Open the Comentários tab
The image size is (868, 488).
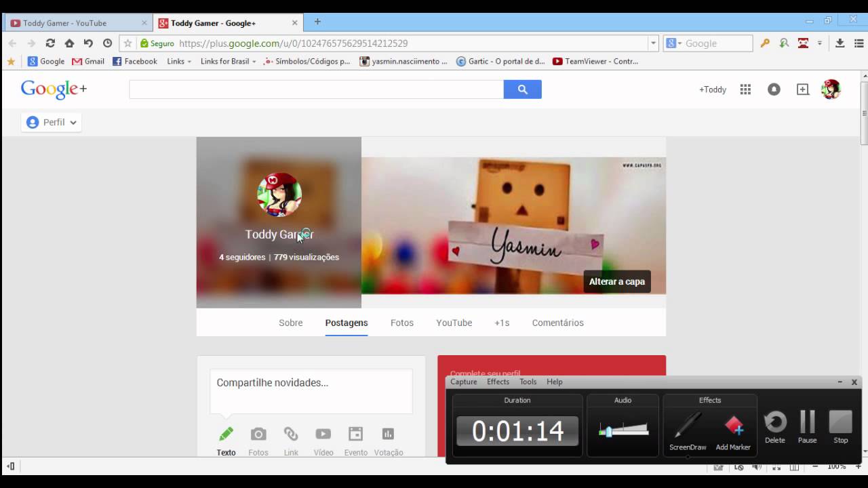558,323
